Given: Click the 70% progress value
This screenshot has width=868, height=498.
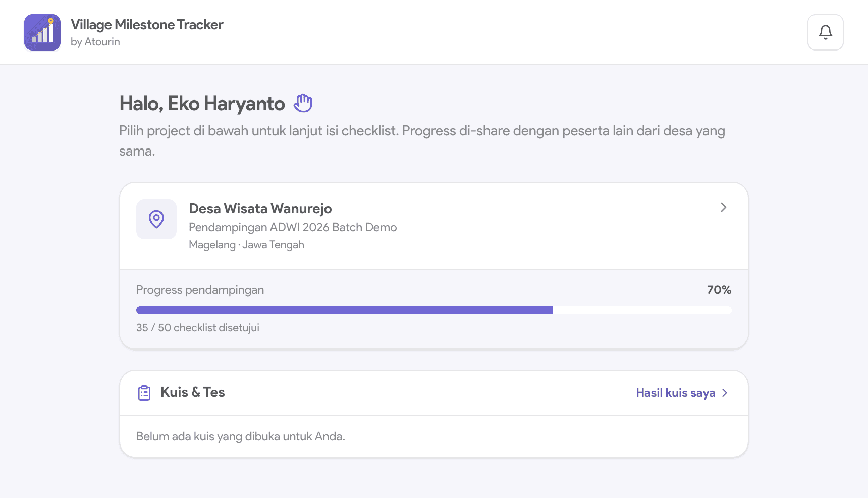Looking at the screenshot, I should click(719, 290).
